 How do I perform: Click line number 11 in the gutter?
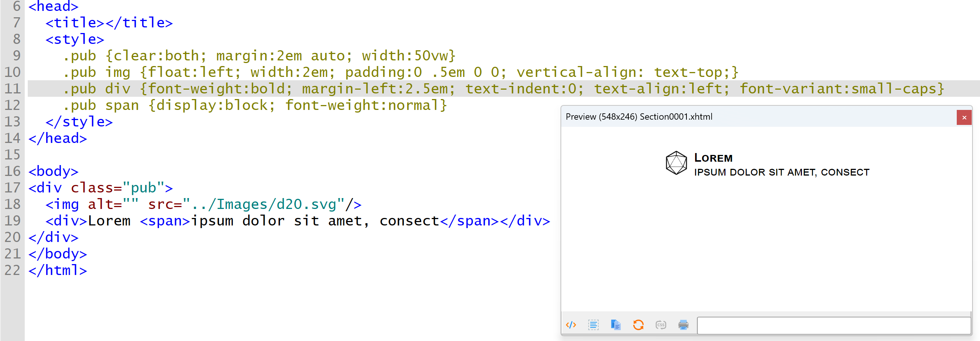pyautogui.click(x=12, y=89)
